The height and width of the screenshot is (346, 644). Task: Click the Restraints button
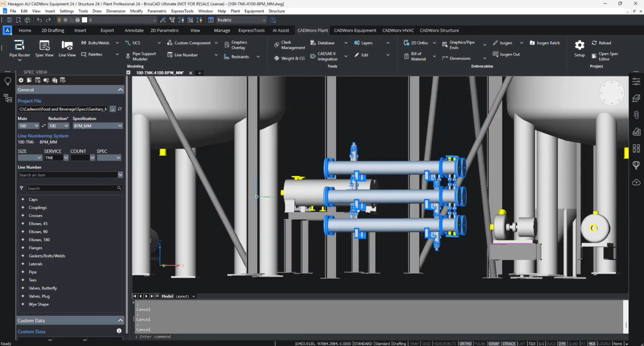coord(236,56)
